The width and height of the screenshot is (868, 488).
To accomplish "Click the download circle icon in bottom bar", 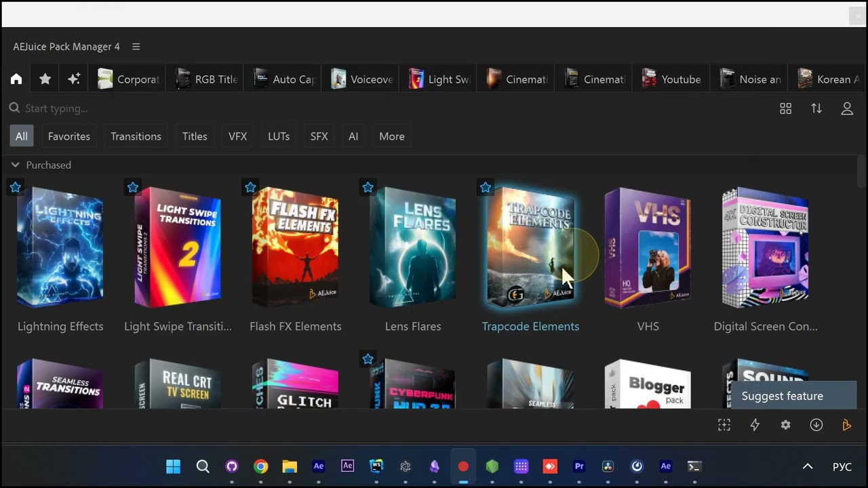I will 816,425.
